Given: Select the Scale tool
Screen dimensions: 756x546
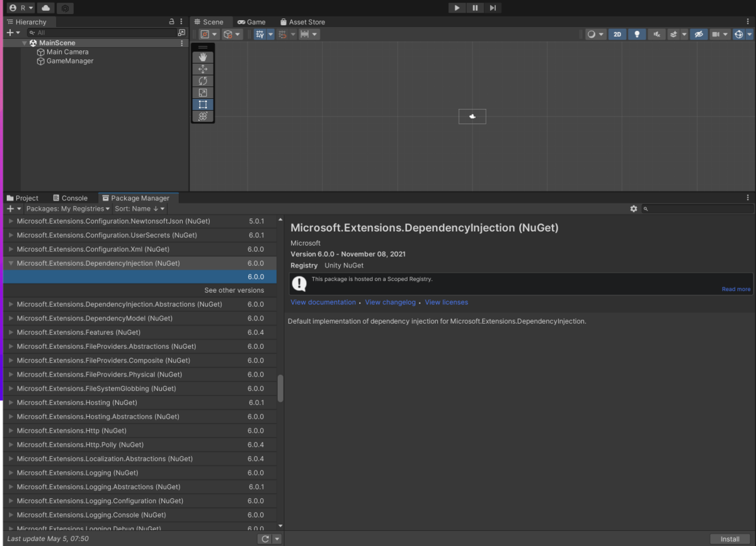Looking at the screenshot, I should pos(203,93).
